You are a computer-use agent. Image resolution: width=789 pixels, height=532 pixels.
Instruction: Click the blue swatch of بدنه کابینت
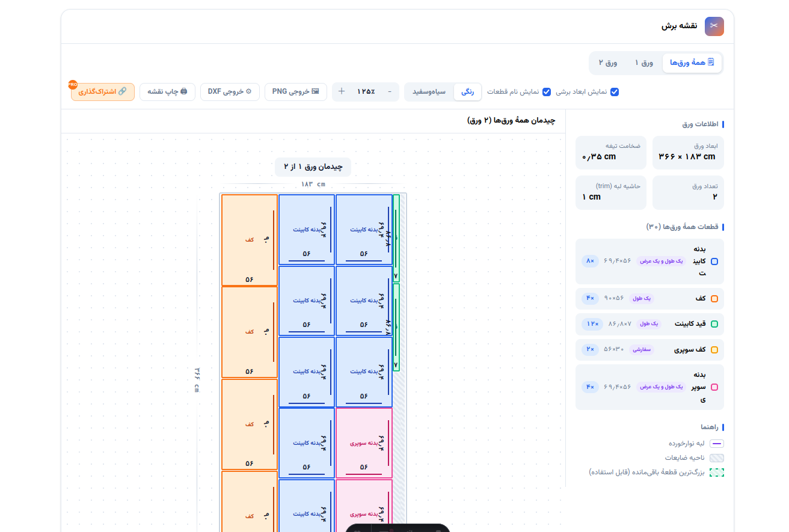(x=714, y=261)
